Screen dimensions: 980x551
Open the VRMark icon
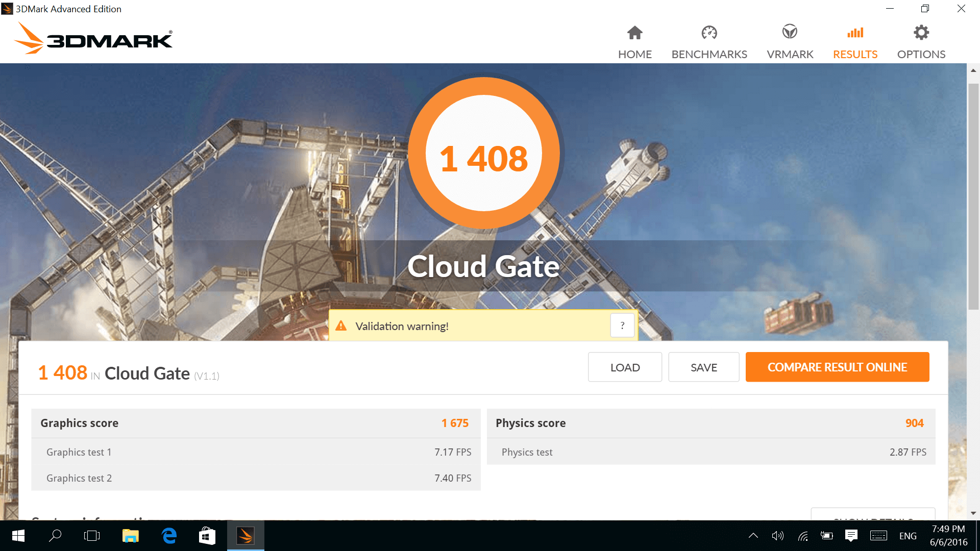coord(790,32)
